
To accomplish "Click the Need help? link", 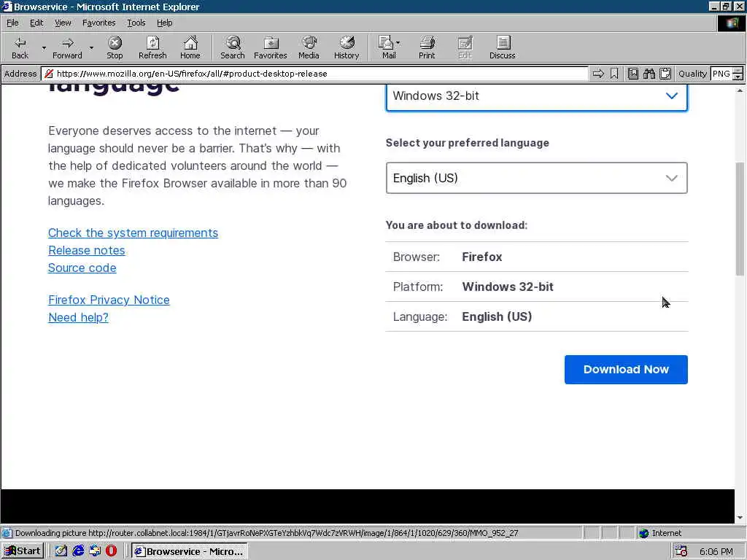I will (x=78, y=318).
